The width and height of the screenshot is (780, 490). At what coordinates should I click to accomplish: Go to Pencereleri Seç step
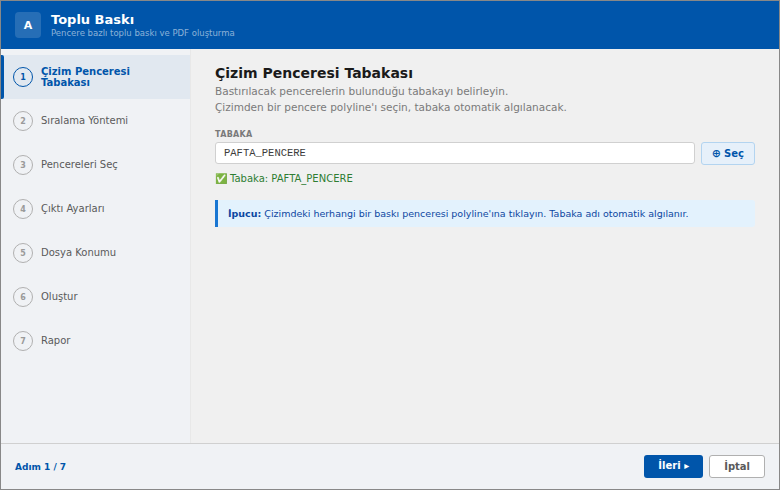[96, 165]
